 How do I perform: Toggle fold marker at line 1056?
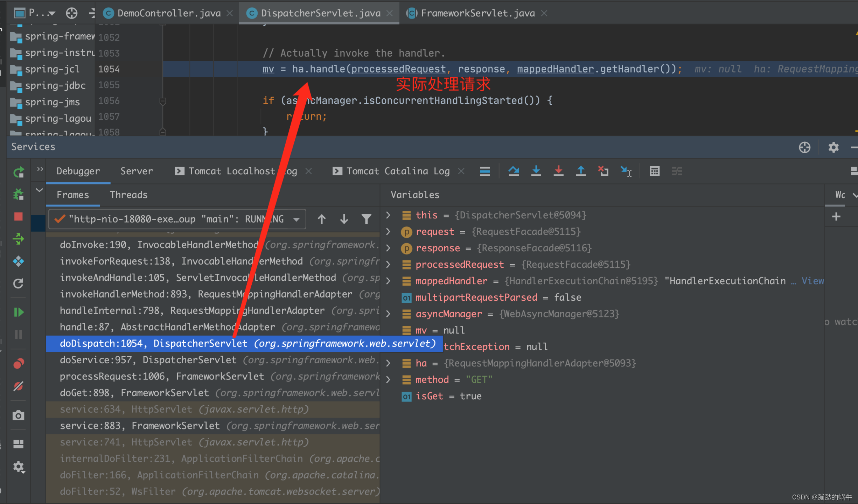[x=163, y=101]
